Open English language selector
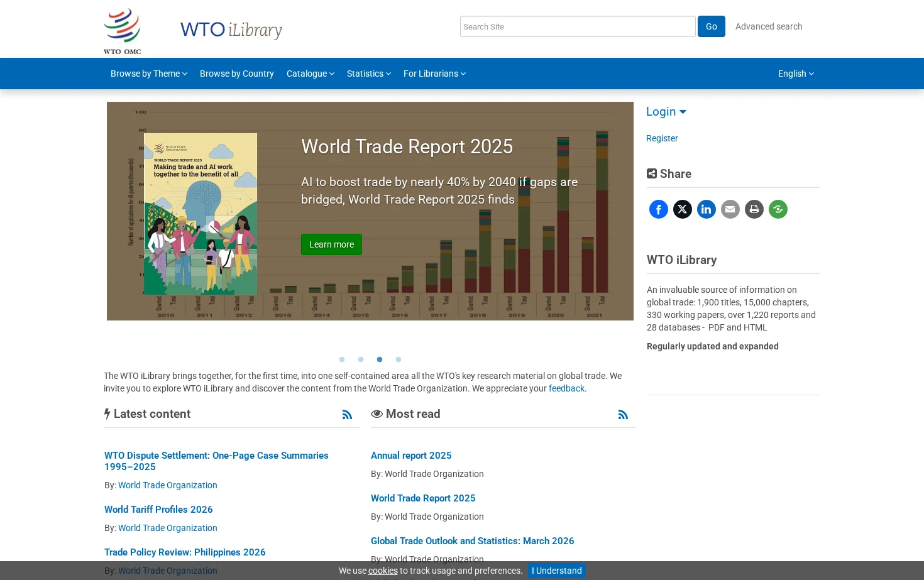 (796, 74)
